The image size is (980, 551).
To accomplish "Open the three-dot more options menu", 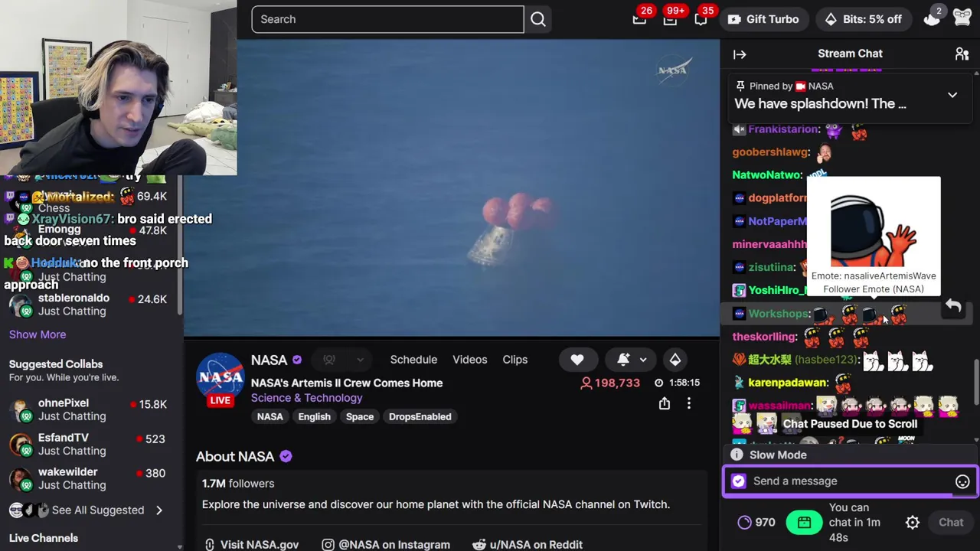I will pos(689,403).
